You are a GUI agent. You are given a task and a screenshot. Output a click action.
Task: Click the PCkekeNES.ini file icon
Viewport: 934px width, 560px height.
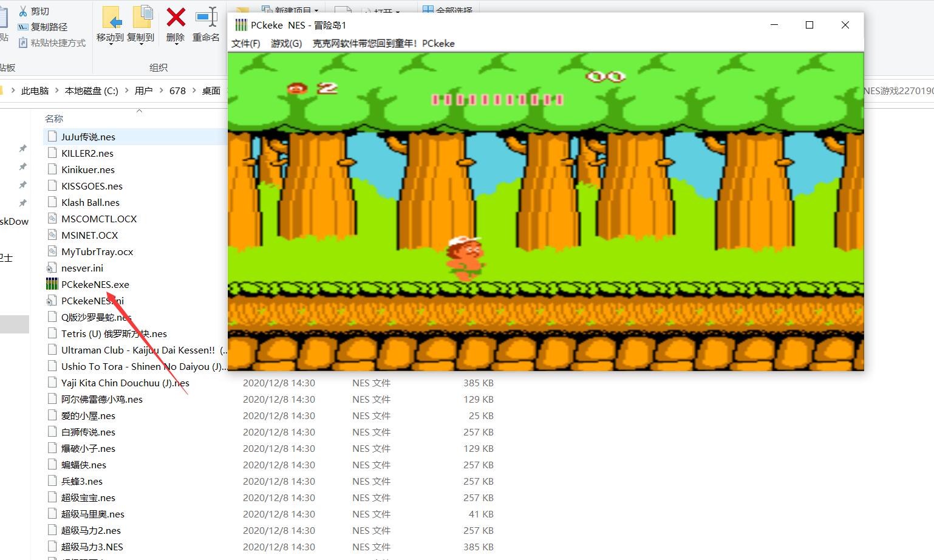(52, 301)
